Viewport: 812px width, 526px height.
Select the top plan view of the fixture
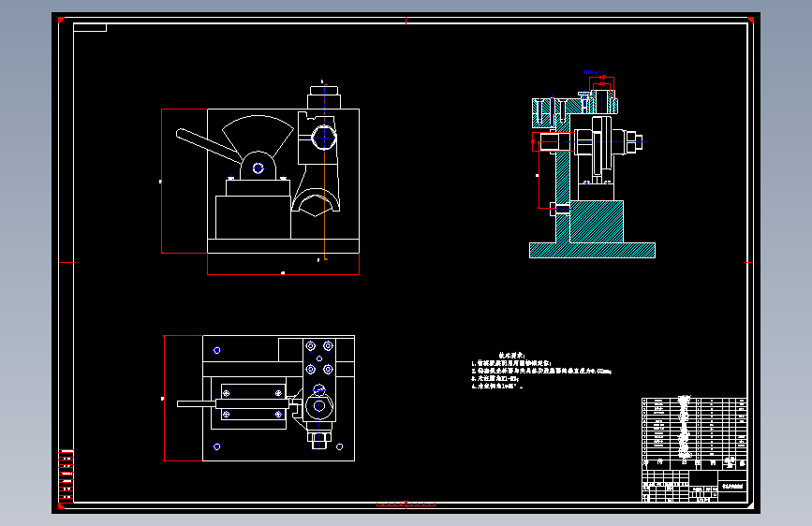[x=266, y=398]
